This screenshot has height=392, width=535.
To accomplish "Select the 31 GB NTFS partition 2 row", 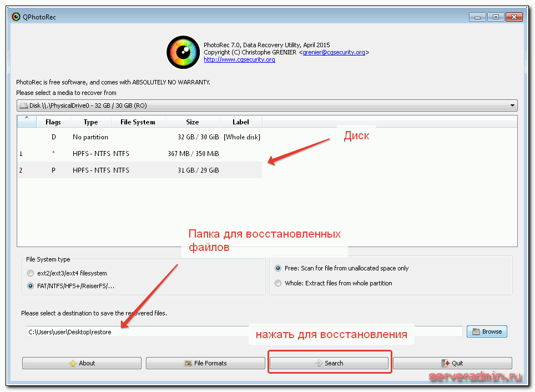I will coord(139,170).
